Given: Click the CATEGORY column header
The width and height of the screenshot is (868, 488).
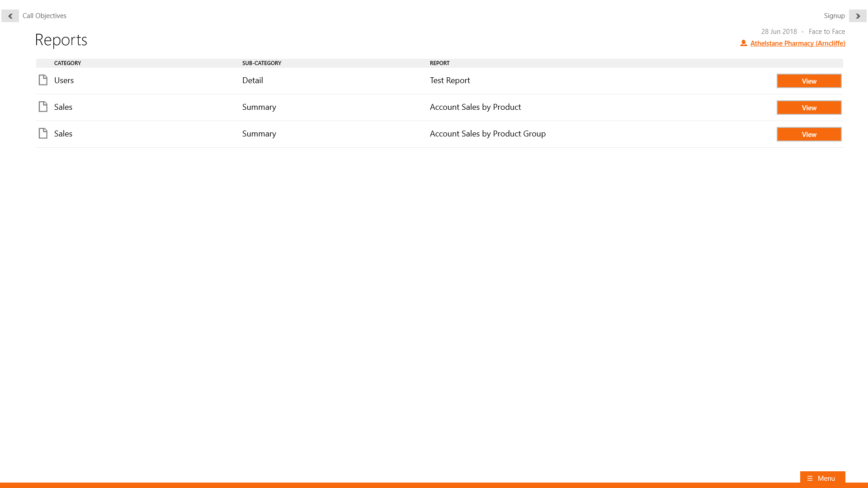Looking at the screenshot, I should point(67,63).
